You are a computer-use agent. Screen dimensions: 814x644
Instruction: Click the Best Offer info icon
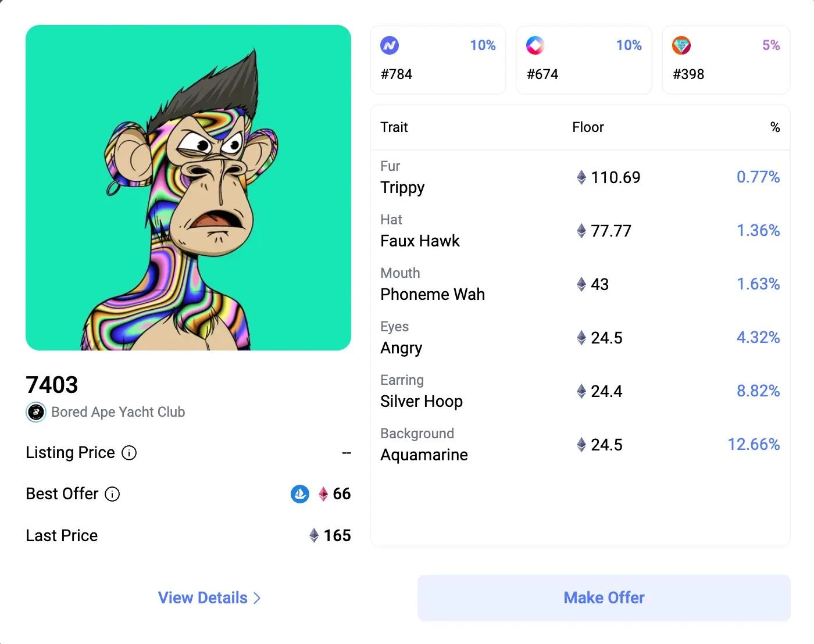[x=112, y=494]
